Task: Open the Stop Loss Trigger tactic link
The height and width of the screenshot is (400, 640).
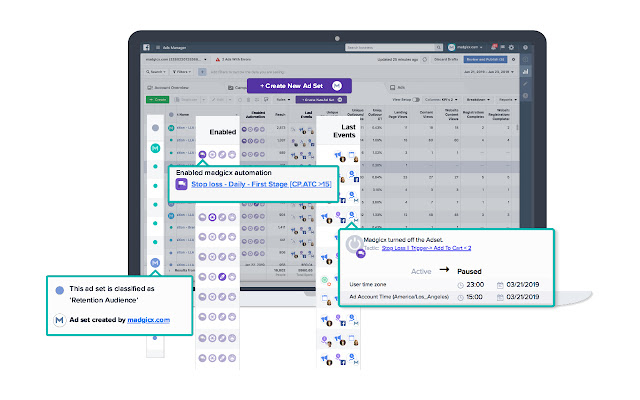Action: (427, 248)
